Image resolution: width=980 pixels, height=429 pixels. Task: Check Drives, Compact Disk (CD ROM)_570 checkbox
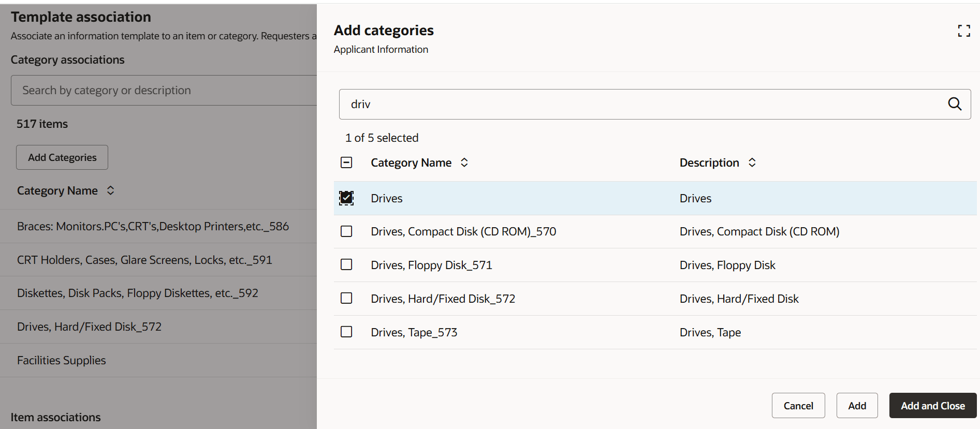(x=346, y=231)
